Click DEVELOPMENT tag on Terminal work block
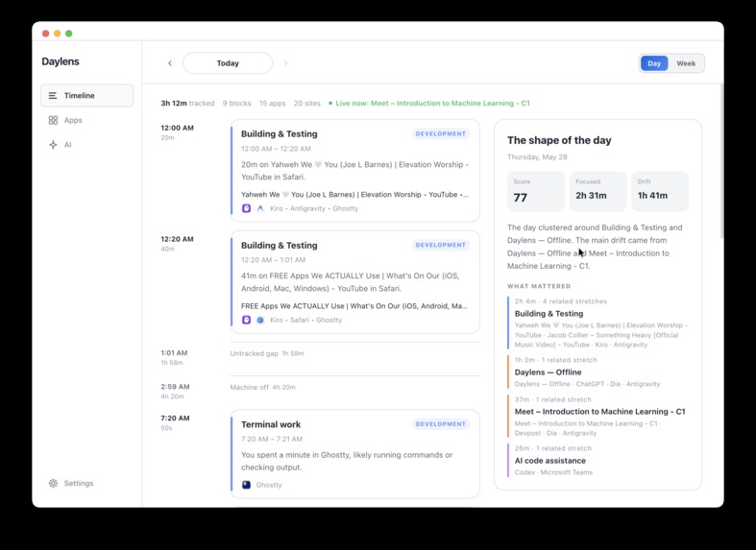This screenshot has height=550, width=756. [x=441, y=424]
